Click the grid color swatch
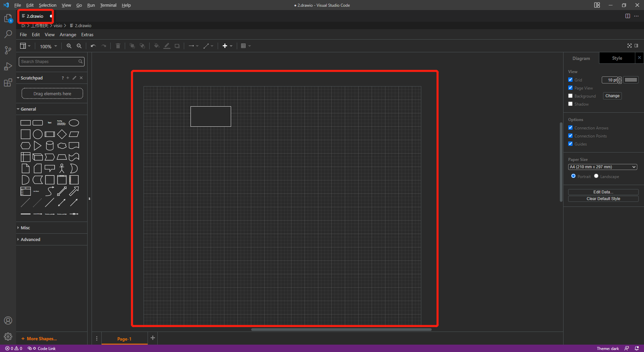 (x=631, y=80)
